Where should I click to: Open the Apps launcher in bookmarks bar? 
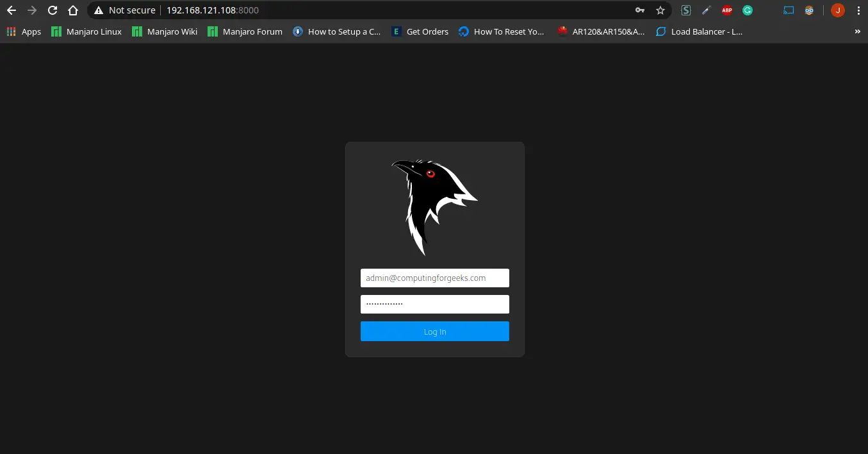[24, 31]
